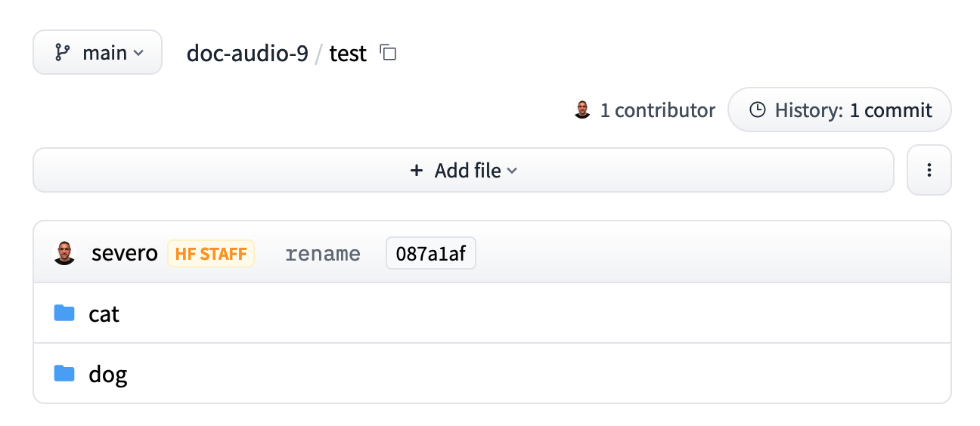Open the three-dot more options menu
This screenshot has width=980, height=426.
pos(929,170)
